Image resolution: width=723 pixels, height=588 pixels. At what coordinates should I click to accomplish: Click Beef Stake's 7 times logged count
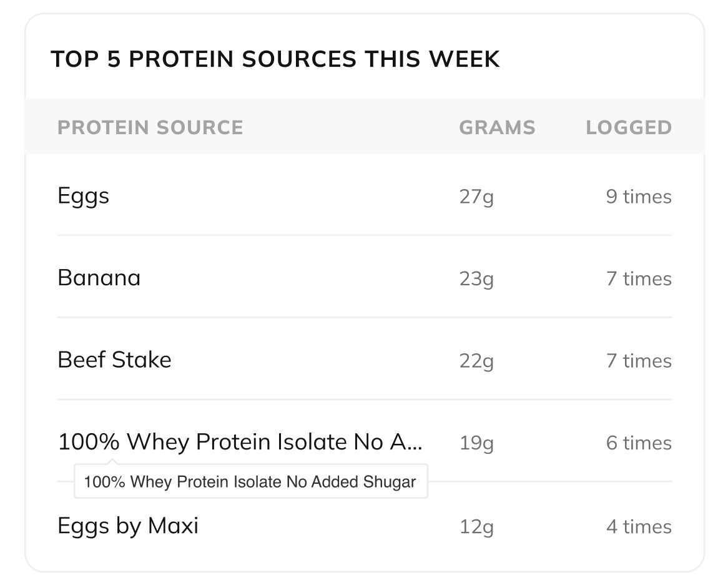coord(639,361)
